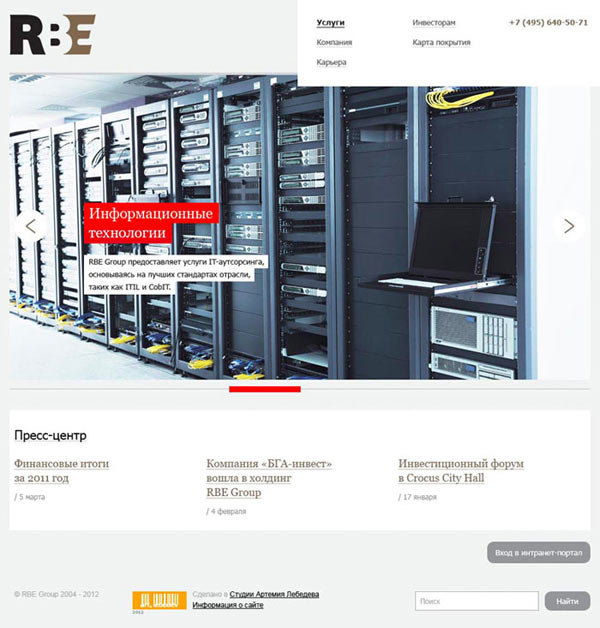Viewport: 600px width, 628px height.
Task: Select the red active slide indicator
Action: pyautogui.click(x=264, y=388)
